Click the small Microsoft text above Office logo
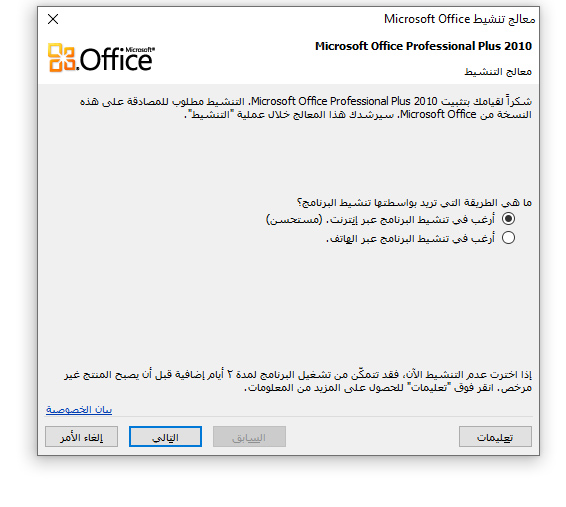 (140, 49)
